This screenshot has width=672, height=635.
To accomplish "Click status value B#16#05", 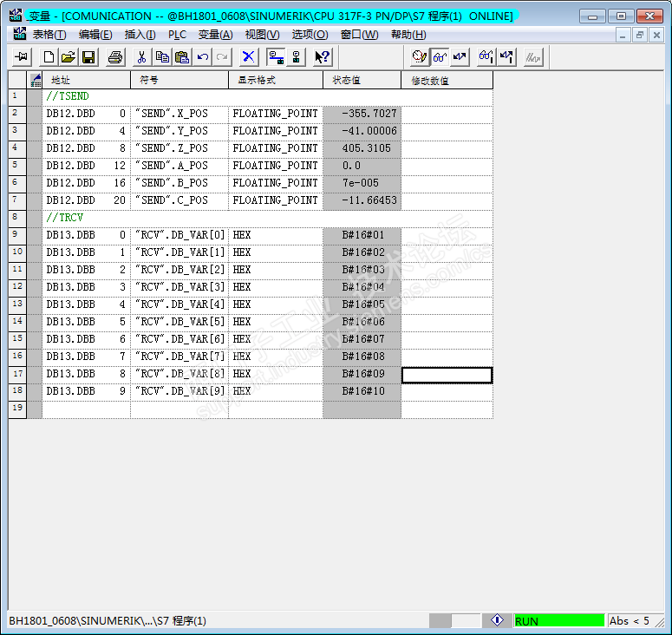I will [363, 304].
